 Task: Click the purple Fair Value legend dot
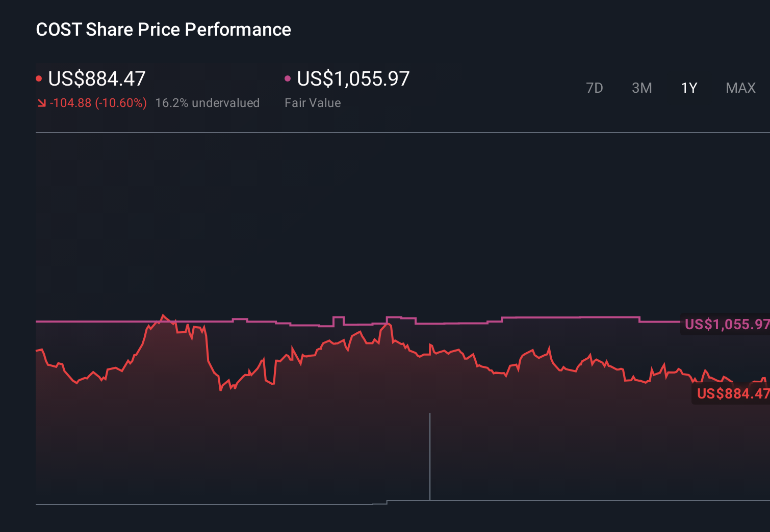pyautogui.click(x=288, y=77)
